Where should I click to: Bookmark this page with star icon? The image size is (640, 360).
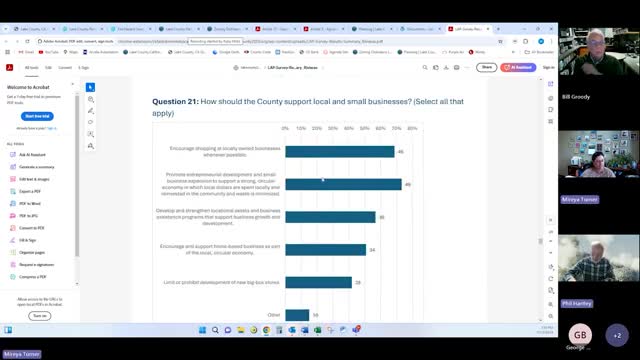coord(500,41)
